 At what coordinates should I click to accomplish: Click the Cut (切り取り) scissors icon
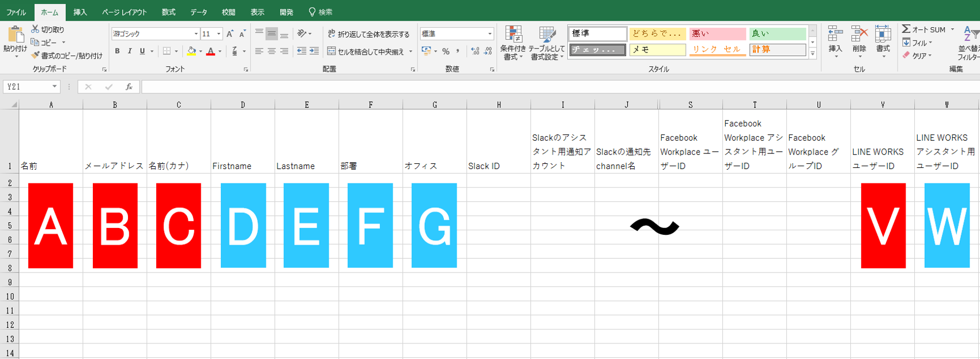(35, 29)
